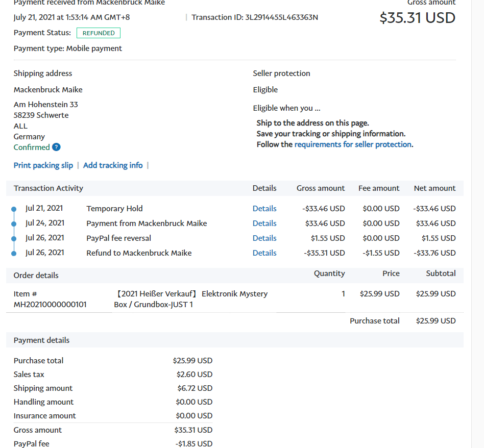Image resolution: width=484 pixels, height=448 pixels.
Task: View Details for the Temporary Hold entry
Action: (264, 209)
